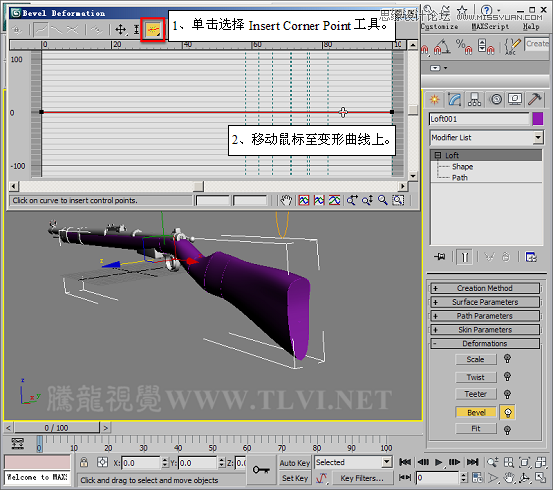The height and width of the screenshot is (490, 553).
Task: Click the Pin Stack icon
Action: coord(439,257)
